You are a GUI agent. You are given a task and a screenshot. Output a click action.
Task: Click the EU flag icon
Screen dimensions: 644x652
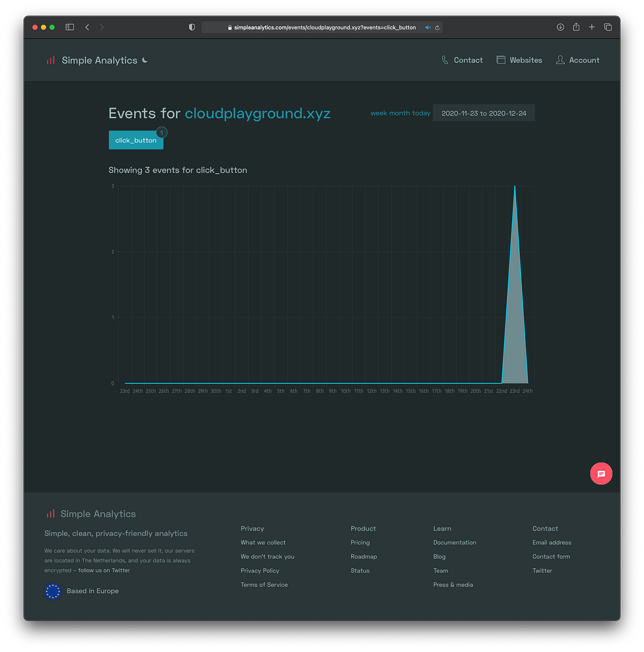[53, 591]
